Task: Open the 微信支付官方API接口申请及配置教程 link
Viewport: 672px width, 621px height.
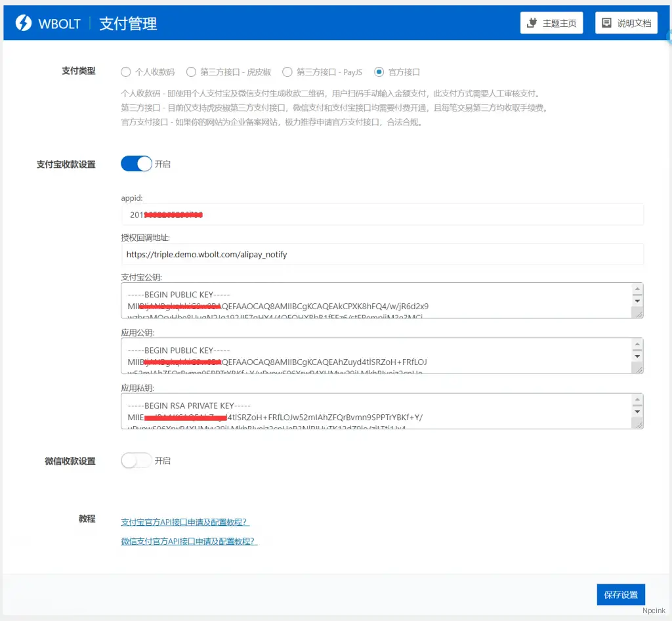Action: (x=189, y=540)
